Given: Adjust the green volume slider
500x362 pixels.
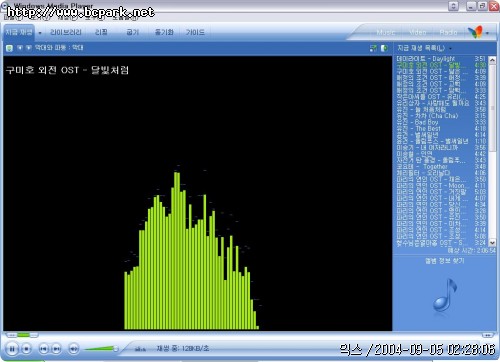Looking at the screenshot, I should [x=100, y=349].
